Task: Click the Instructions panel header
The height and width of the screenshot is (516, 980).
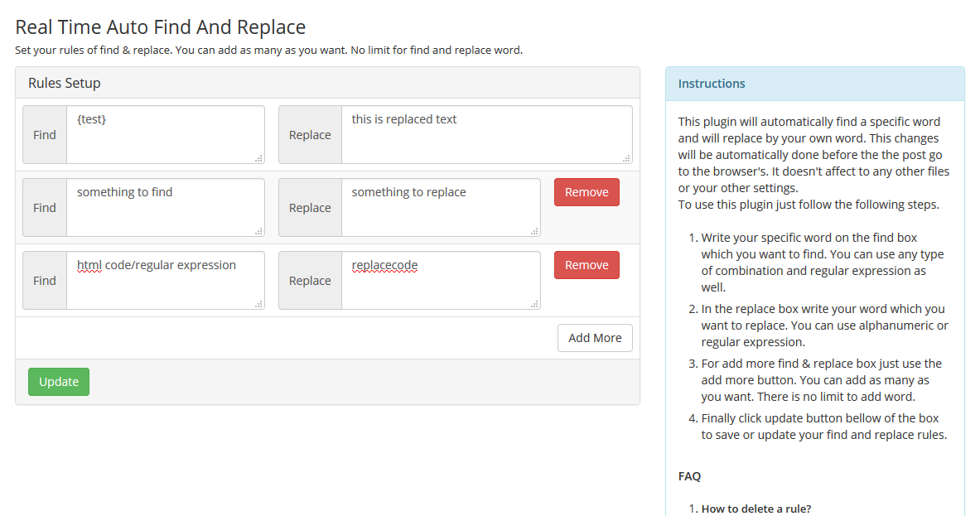Action: click(x=814, y=84)
